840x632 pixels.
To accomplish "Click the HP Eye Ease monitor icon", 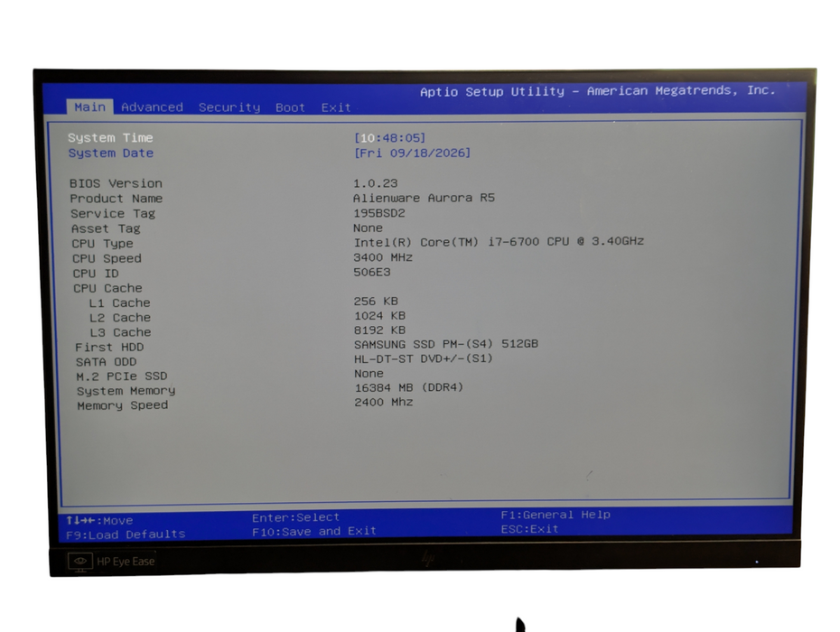I will pyautogui.click(x=80, y=562).
